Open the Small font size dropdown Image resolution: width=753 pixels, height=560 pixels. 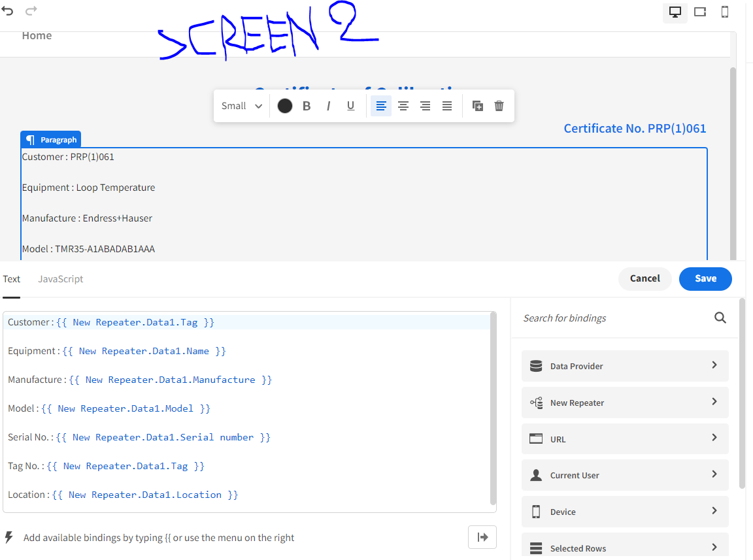241,105
